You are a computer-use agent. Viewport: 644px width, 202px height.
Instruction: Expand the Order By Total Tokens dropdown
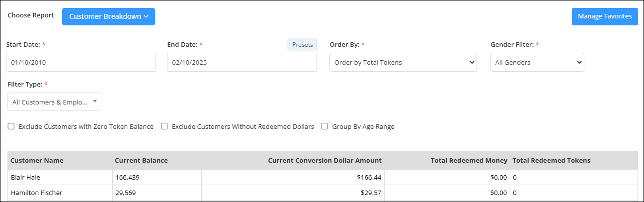coord(403,62)
